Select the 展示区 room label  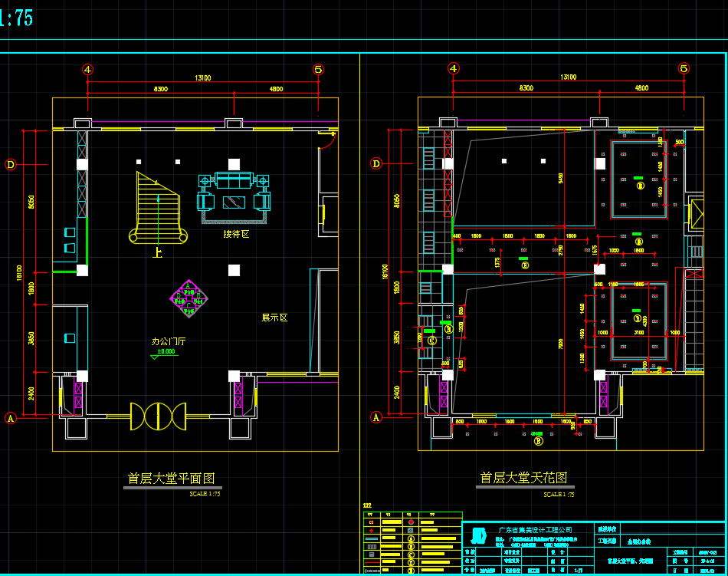click(x=274, y=318)
